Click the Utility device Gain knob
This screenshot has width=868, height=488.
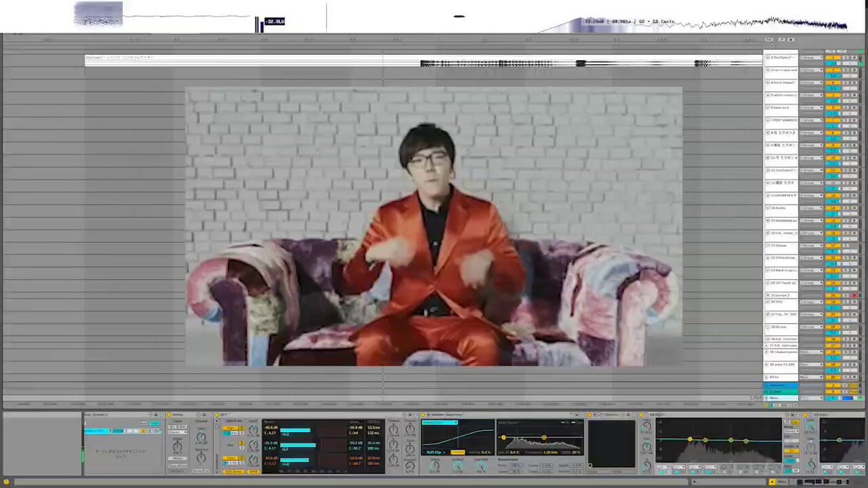click(x=201, y=437)
